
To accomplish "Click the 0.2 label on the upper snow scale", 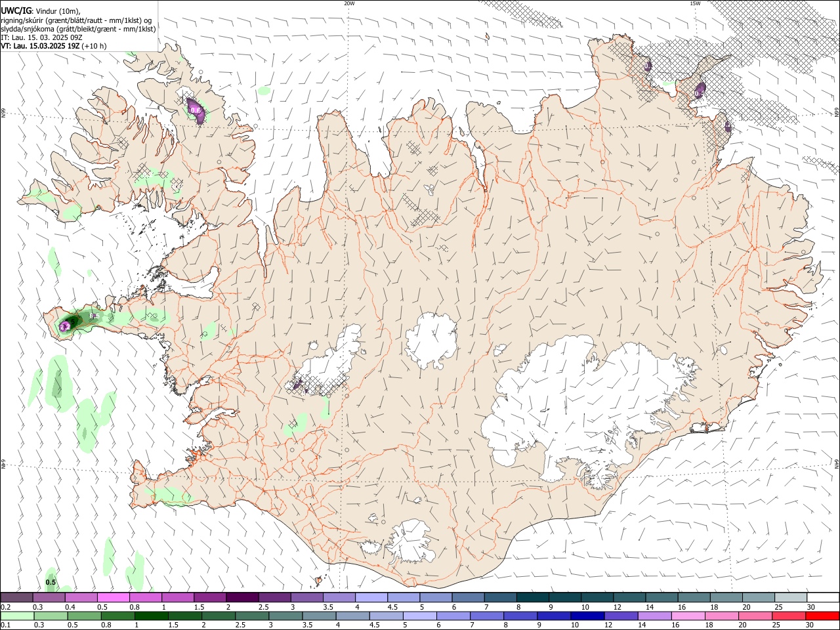I will [5, 607].
